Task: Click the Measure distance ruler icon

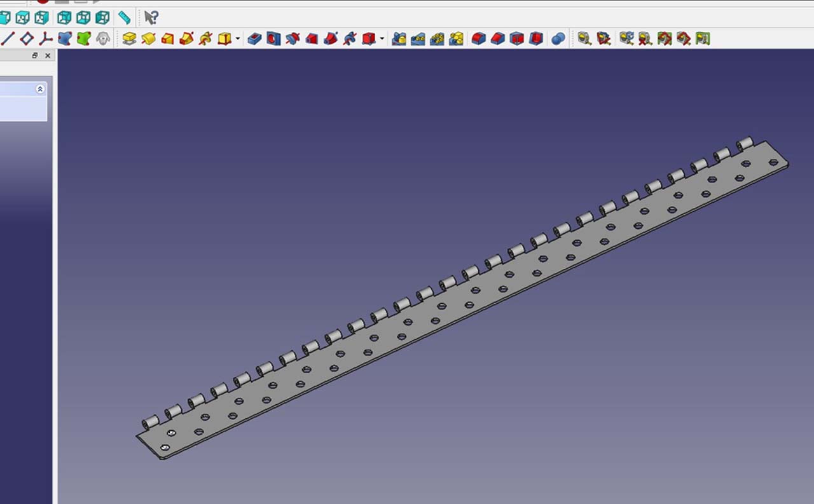Action: pyautogui.click(x=125, y=17)
